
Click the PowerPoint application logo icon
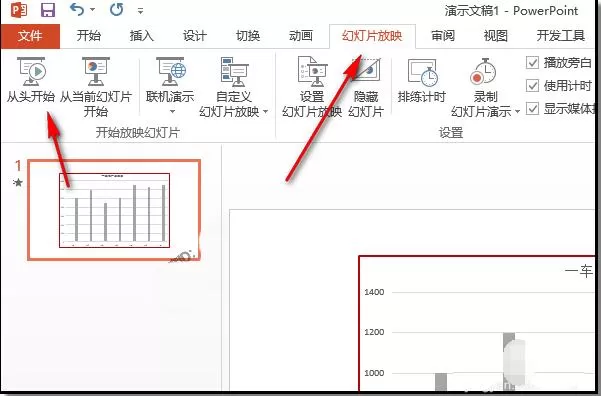(x=18, y=10)
